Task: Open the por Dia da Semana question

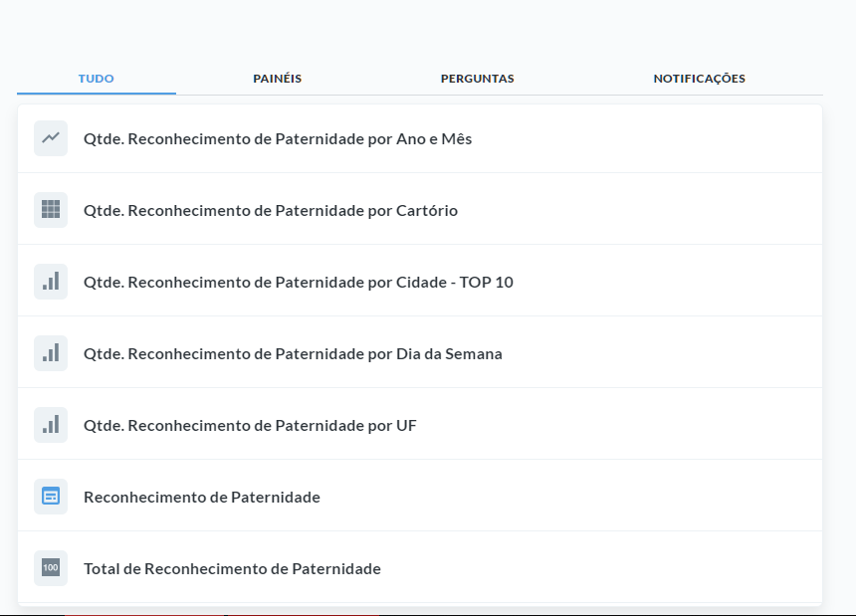Action: point(293,354)
